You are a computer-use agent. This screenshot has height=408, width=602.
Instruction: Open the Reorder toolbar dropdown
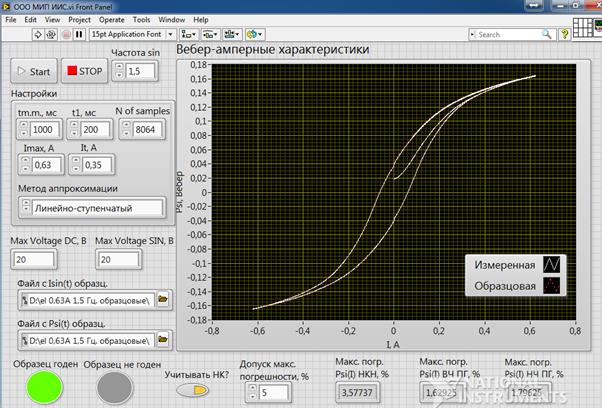(x=254, y=35)
